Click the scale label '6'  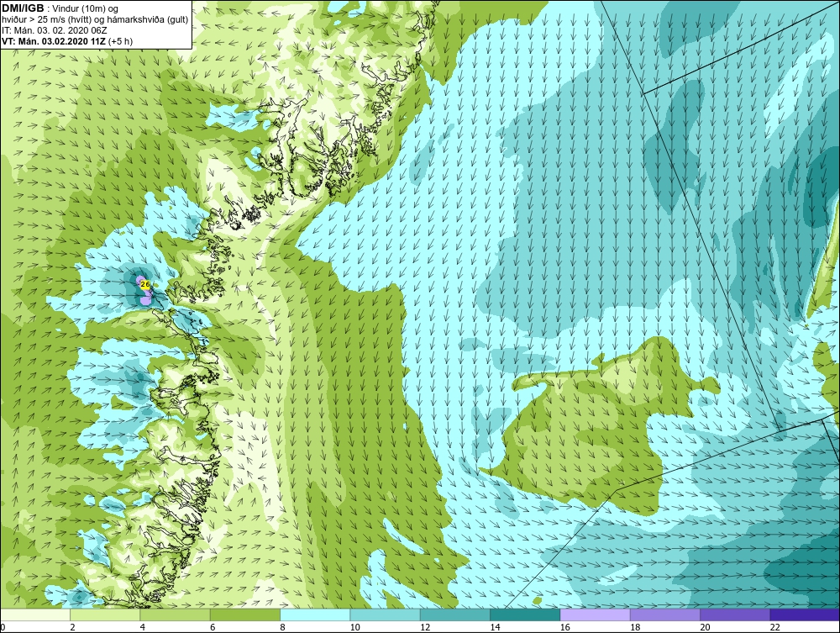pos(213,627)
